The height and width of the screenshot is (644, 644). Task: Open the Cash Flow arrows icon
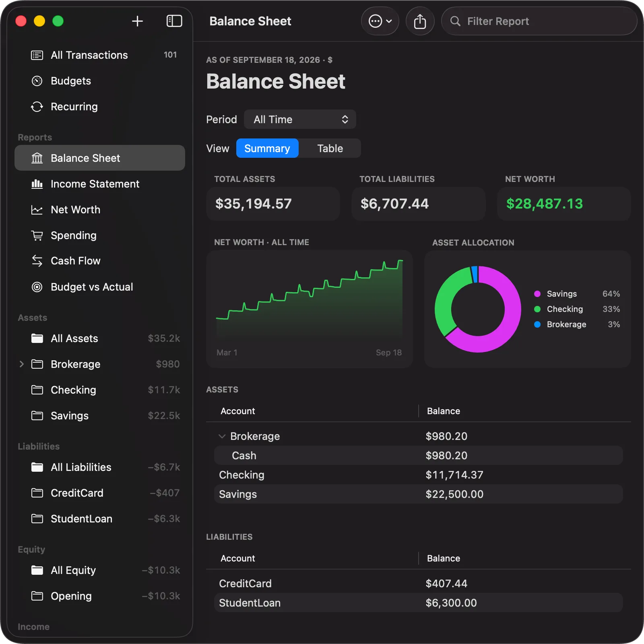point(37,261)
